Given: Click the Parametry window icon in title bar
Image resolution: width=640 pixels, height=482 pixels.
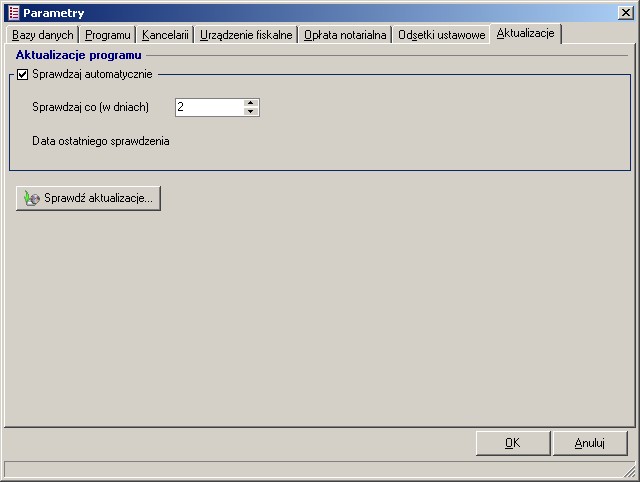Looking at the screenshot, I should pyautogui.click(x=13, y=13).
